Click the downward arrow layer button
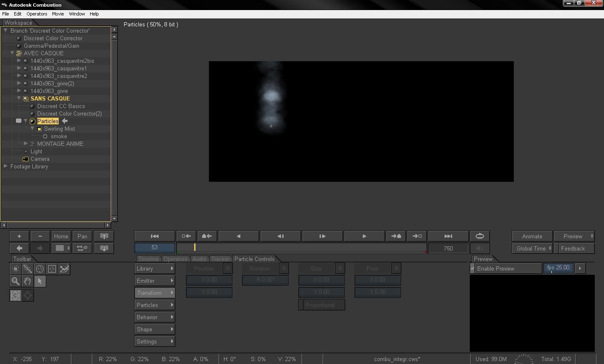The image size is (604, 364). click(x=104, y=248)
